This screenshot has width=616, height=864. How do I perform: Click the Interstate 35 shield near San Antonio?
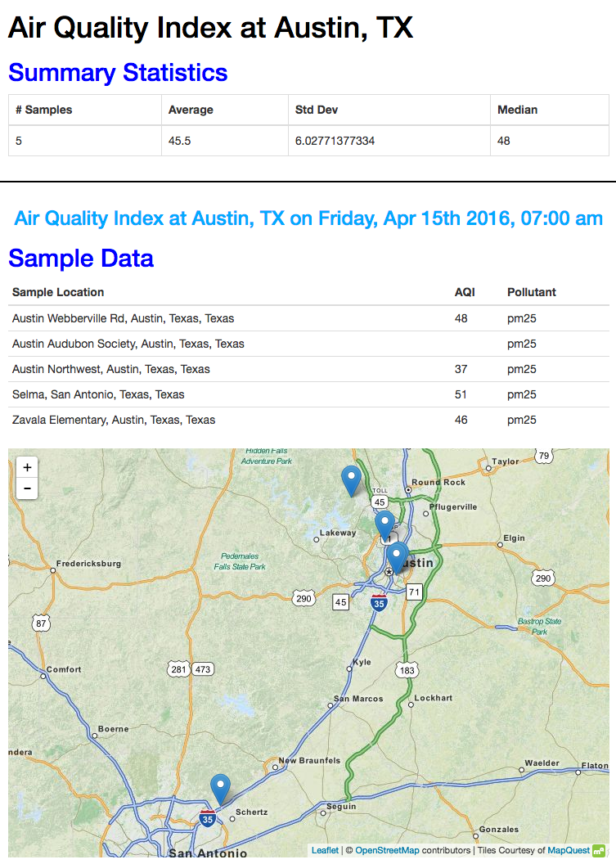click(207, 818)
